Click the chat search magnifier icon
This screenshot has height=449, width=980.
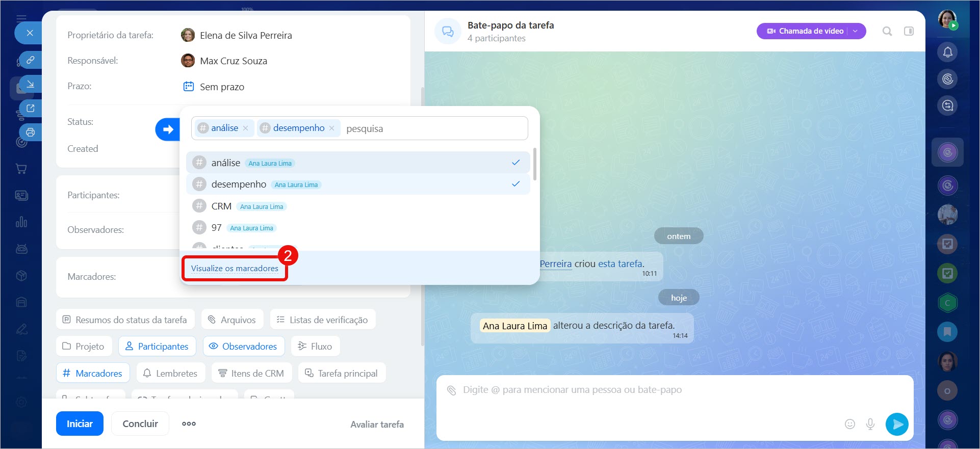pos(887,31)
